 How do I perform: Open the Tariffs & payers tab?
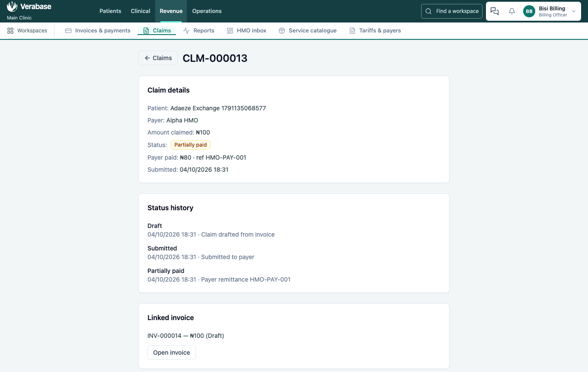click(375, 31)
